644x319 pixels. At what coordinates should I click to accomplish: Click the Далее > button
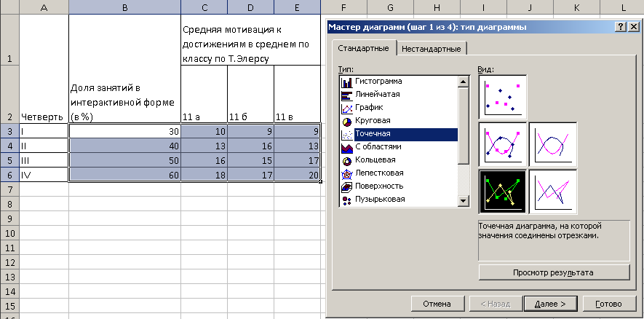point(550,304)
